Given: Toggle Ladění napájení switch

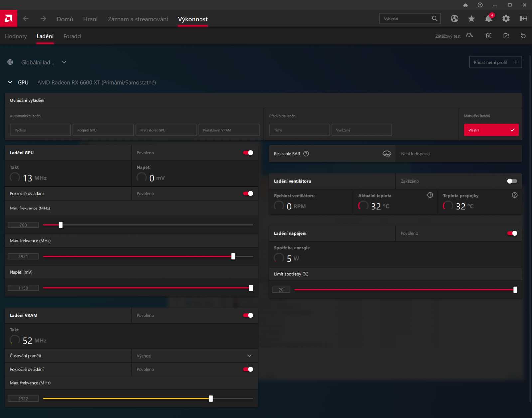Looking at the screenshot, I should pyautogui.click(x=512, y=233).
